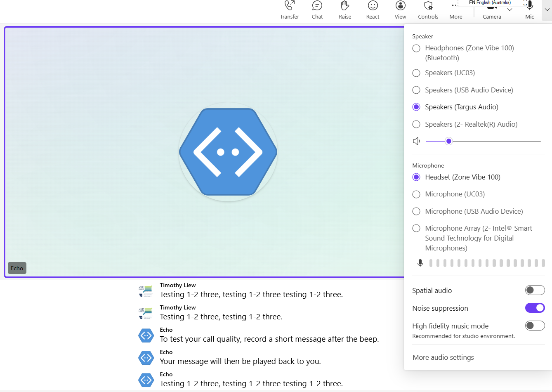Click Echo avatar beside 'played back' caption
Image resolution: width=552 pixels, height=392 pixels.
[146, 358]
